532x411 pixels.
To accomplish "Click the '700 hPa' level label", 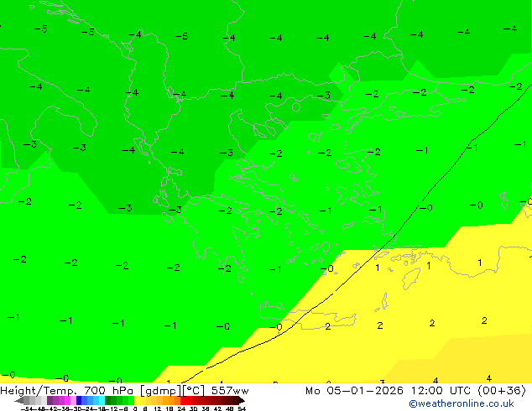I will click(109, 390).
